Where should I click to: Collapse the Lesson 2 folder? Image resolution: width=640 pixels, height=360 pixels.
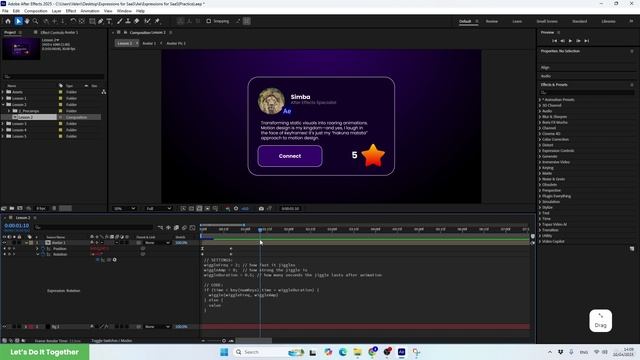click(3, 104)
